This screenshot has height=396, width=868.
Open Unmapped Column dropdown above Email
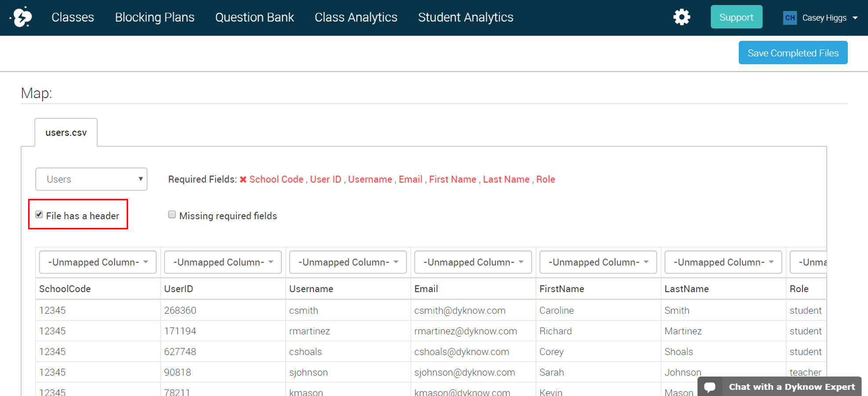[473, 262]
